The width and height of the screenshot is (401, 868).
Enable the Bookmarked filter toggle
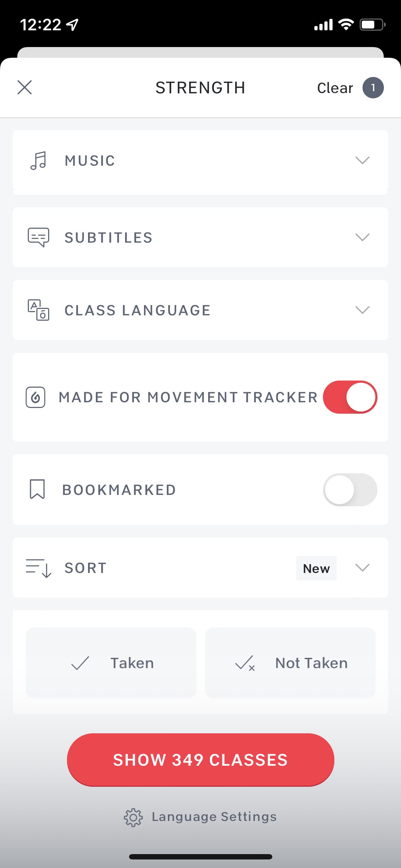pos(350,490)
